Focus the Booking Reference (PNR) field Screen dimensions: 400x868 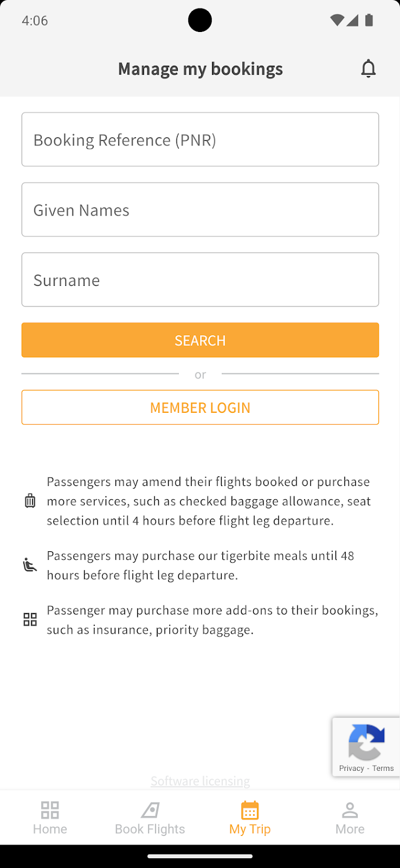[x=200, y=140]
